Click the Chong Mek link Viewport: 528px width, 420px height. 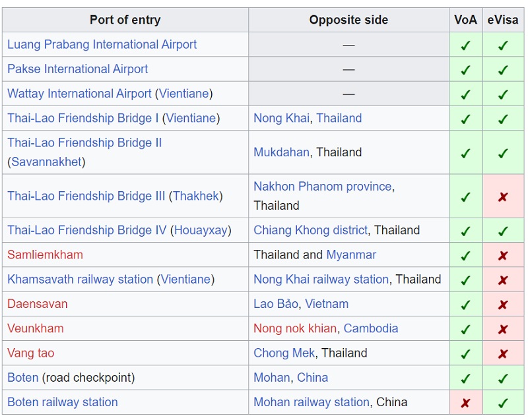(x=284, y=353)
